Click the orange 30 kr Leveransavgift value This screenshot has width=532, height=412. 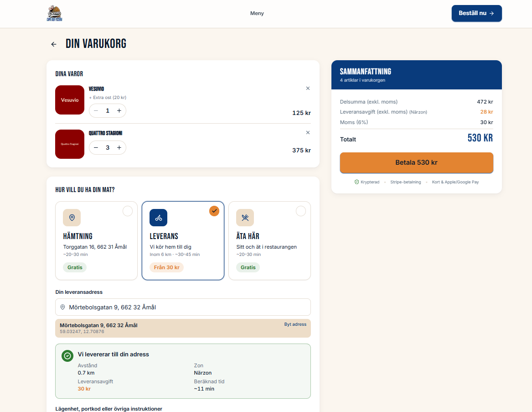(x=84, y=389)
